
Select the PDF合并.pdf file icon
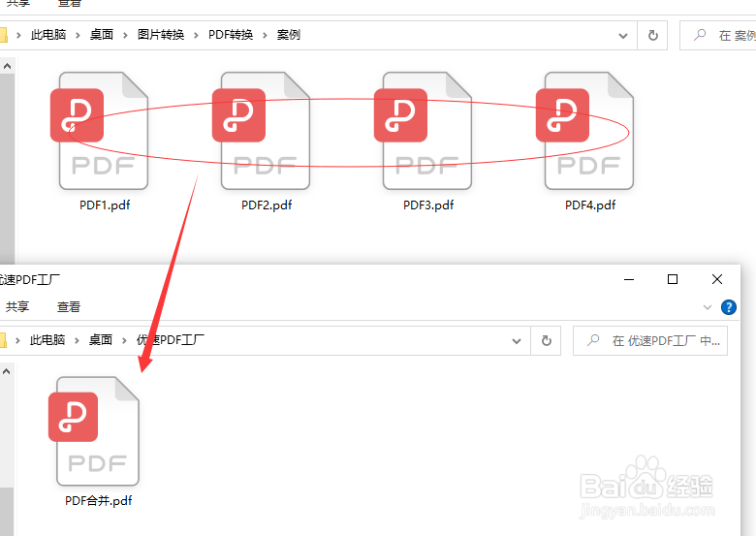coord(95,431)
